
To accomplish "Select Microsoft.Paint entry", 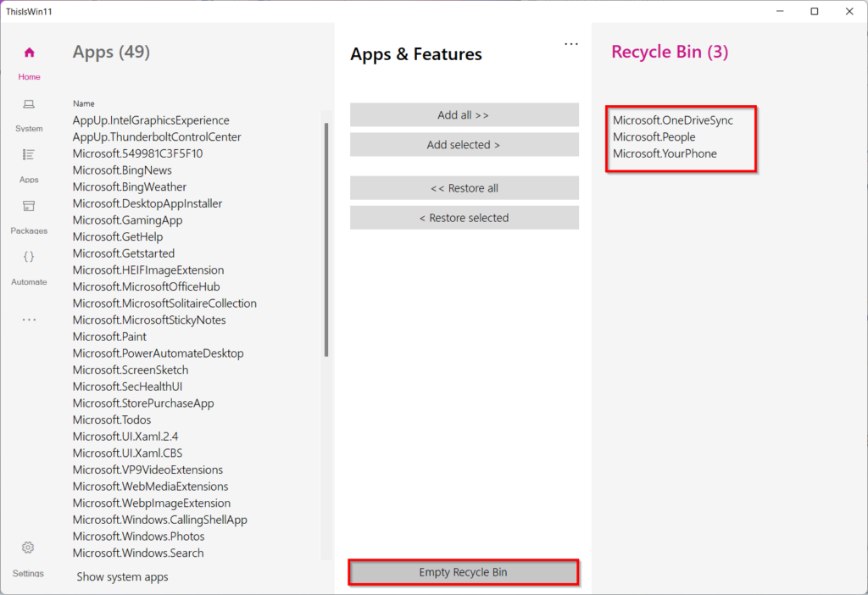I will (x=109, y=336).
